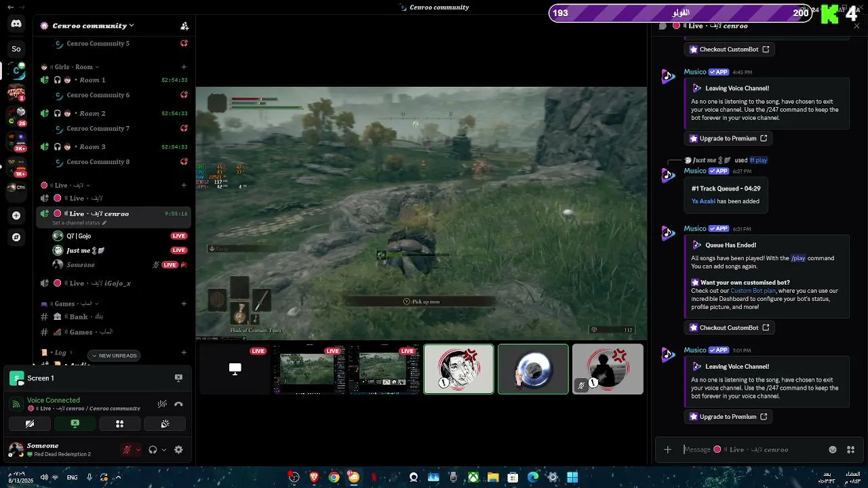The height and width of the screenshot is (488, 868).
Task: Open output device options arrow
Action: (x=164, y=449)
